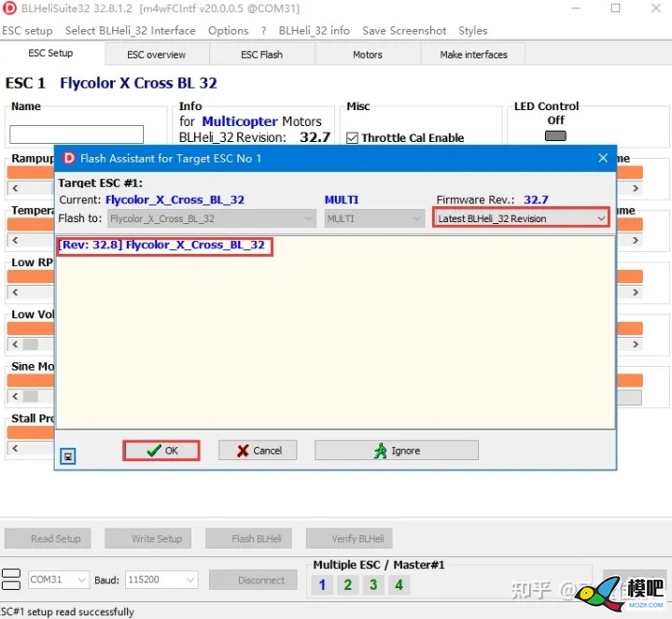672x619 pixels.
Task: Select ESC number 4
Action: (399, 584)
